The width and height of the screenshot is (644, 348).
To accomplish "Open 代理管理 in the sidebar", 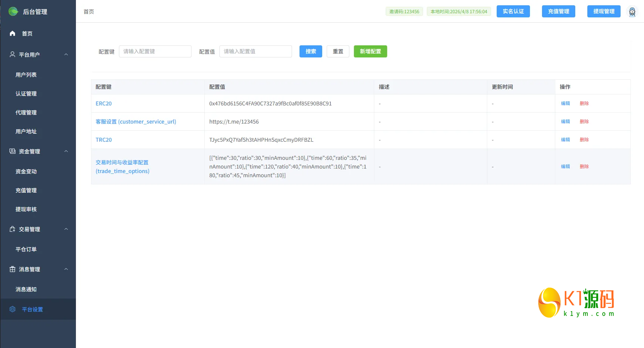I will click(x=38, y=113).
